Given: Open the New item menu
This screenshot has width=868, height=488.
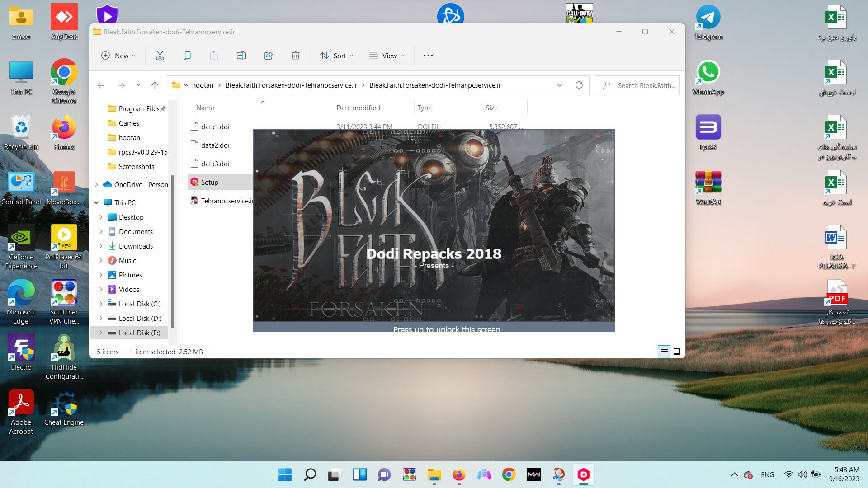Looking at the screenshot, I should click(118, 56).
